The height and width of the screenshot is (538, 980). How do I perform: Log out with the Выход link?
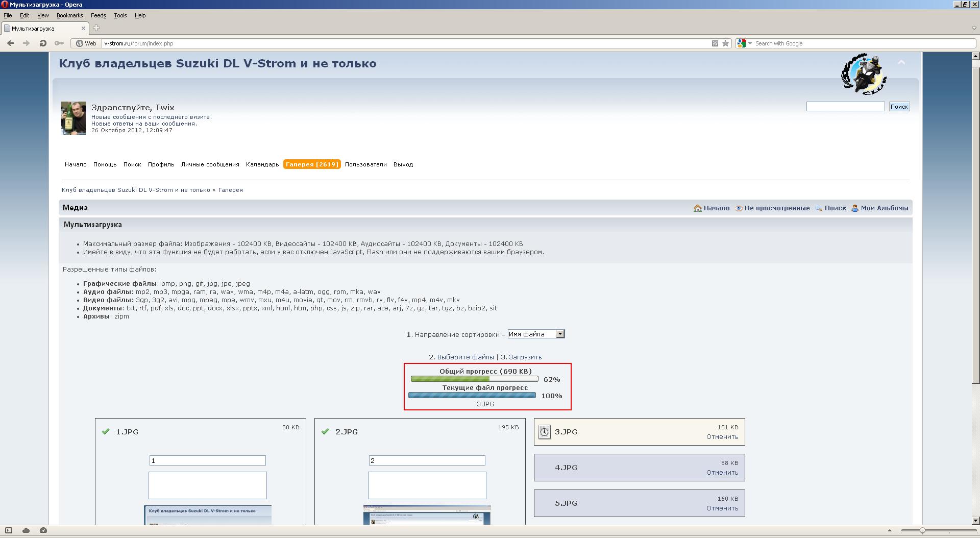pos(403,164)
